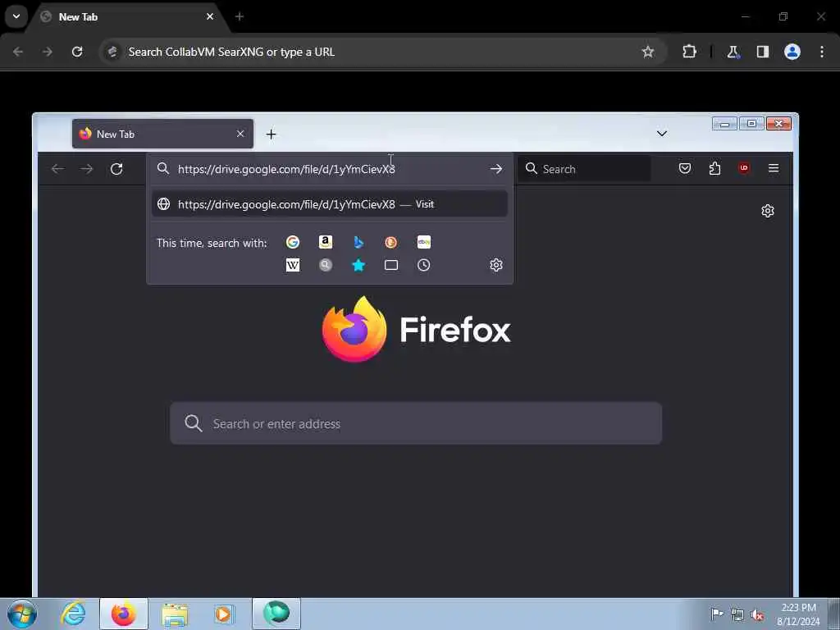The height and width of the screenshot is (630, 840).
Task: Open Chrome tab search dropdown arrow
Action: (16, 16)
